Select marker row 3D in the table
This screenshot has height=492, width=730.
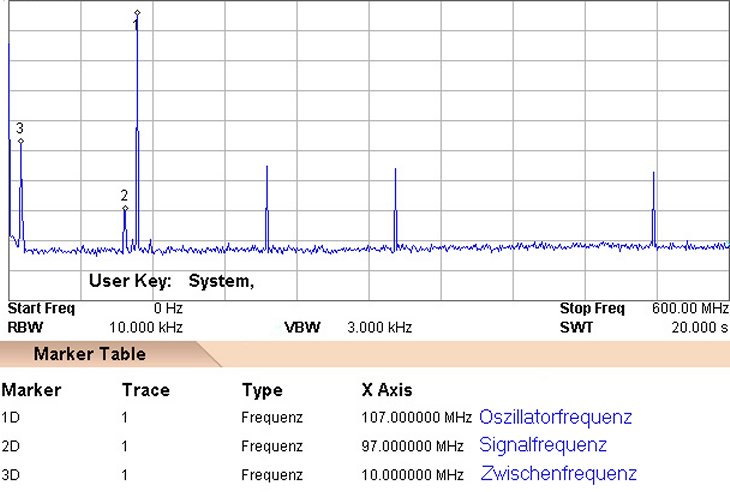(x=12, y=474)
